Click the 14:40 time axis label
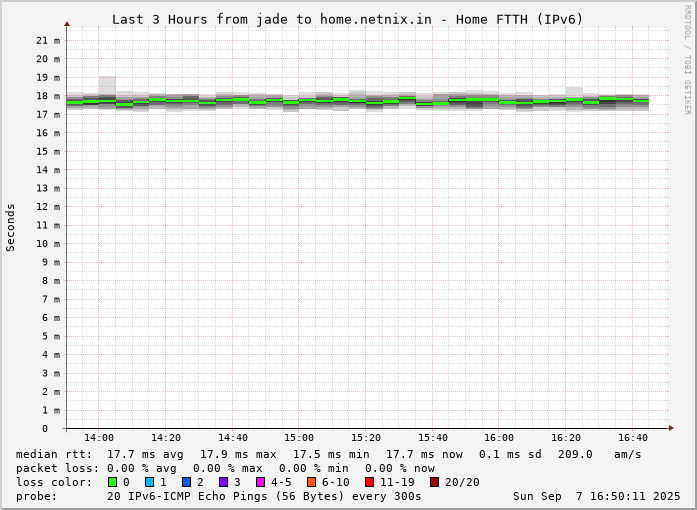The image size is (697, 510). point(232,438)
